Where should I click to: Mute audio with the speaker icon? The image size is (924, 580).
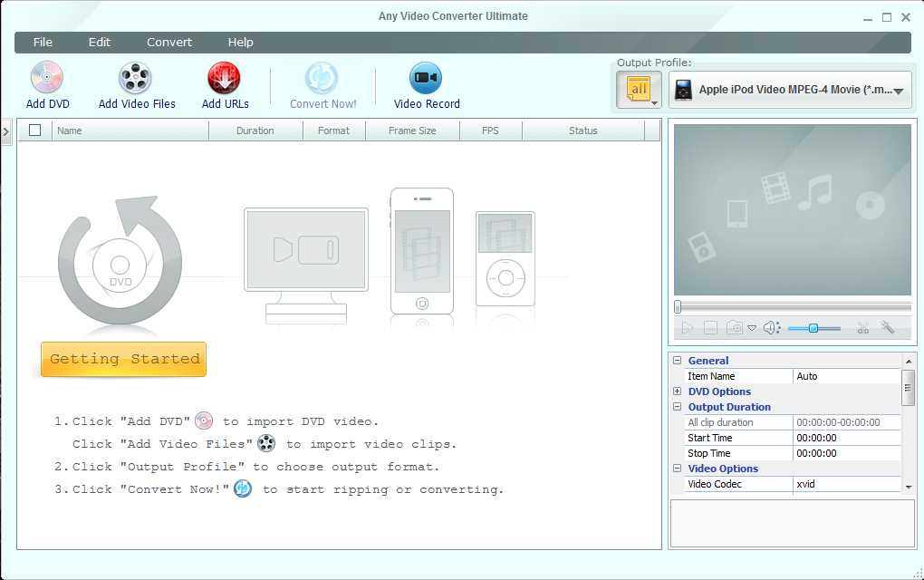772,328
